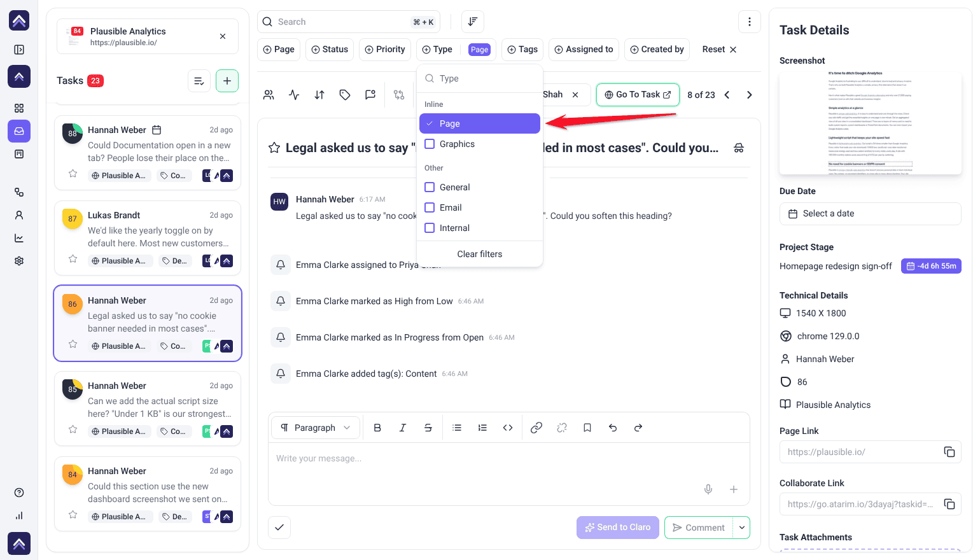
Task: Check the General type option
Action: pos(430,187)
